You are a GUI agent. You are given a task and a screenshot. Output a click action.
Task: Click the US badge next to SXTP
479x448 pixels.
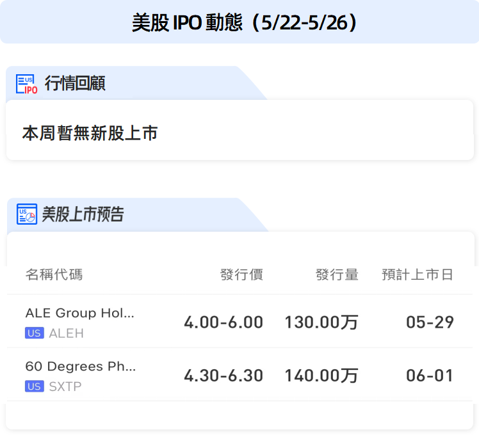[x=35, y=387]
